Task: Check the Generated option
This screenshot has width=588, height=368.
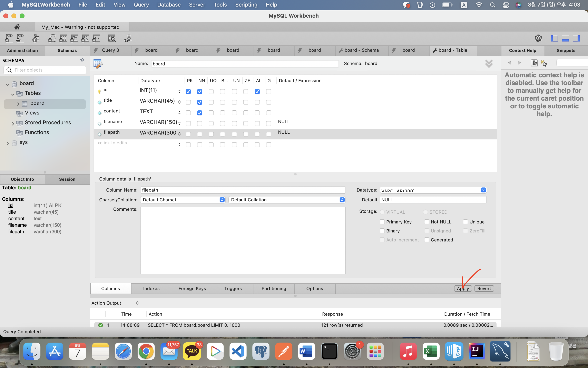Action: [x=427, y=240]
